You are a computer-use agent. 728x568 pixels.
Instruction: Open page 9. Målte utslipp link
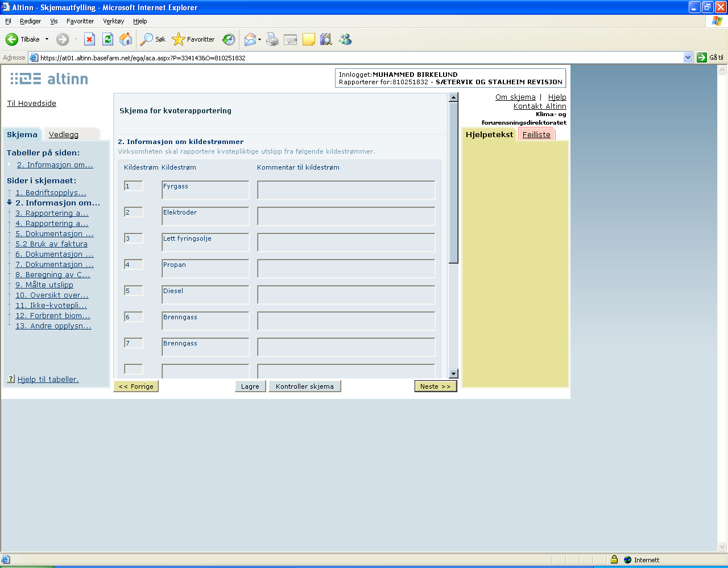44,285
